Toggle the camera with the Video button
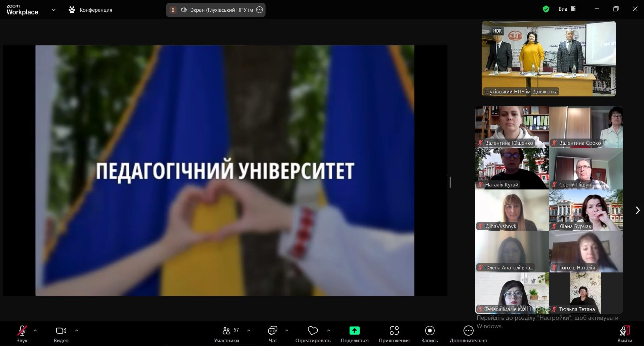 [61, 331]
